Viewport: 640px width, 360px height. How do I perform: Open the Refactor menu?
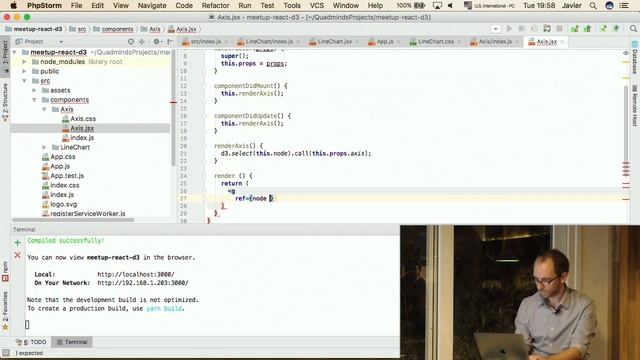pos(216,5)
